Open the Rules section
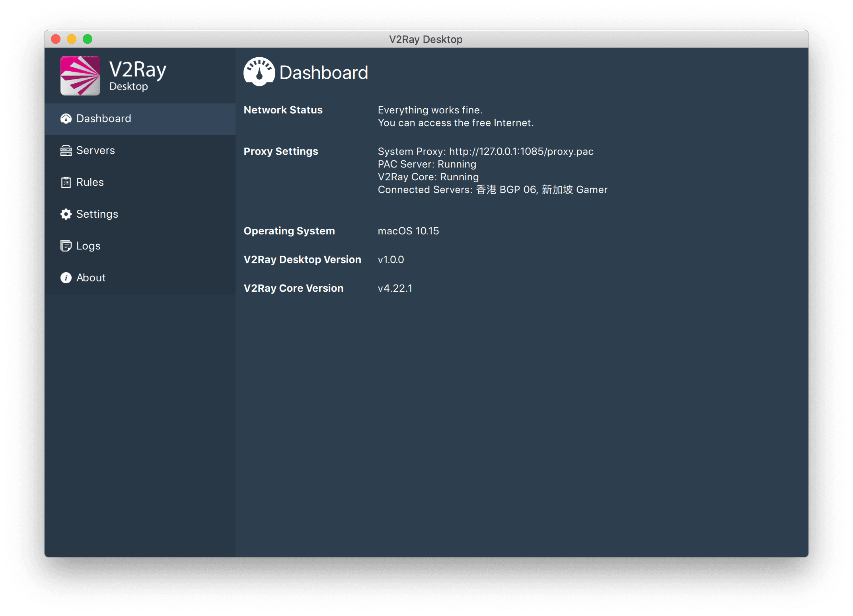This screenshot has width=853, height=616. point(140,183)
